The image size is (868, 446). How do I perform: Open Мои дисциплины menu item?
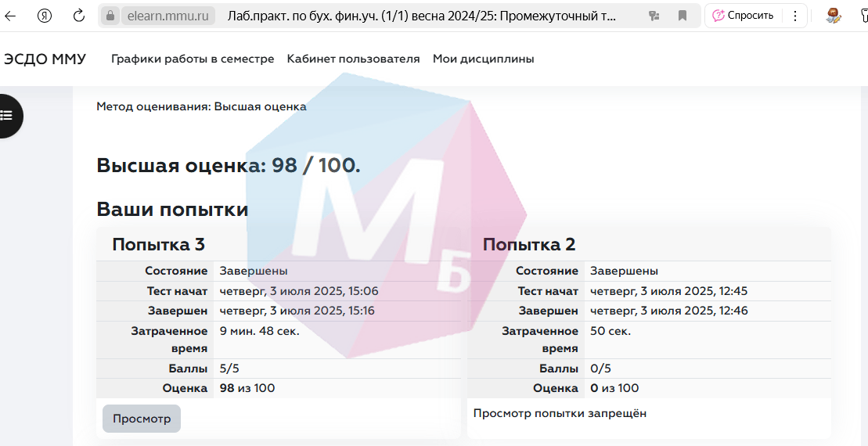click(483, 59)
